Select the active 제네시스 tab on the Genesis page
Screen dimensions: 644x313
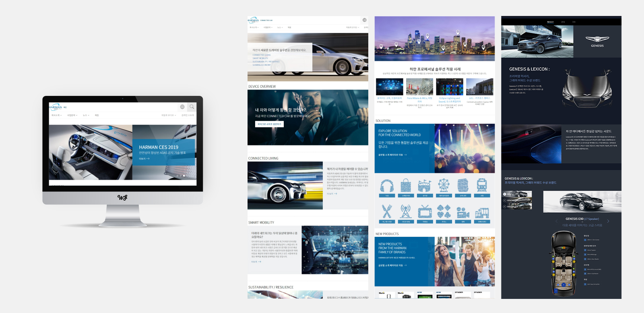point(550,22)
